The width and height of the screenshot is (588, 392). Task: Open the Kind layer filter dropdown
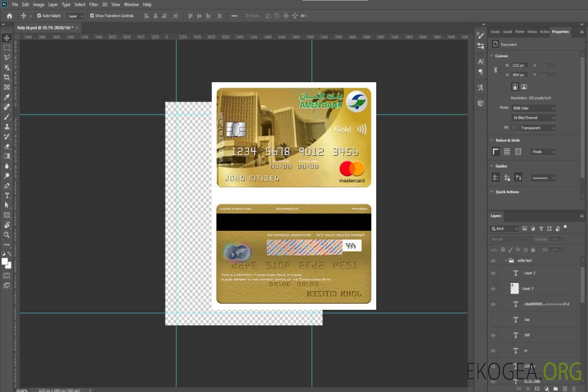504,229
